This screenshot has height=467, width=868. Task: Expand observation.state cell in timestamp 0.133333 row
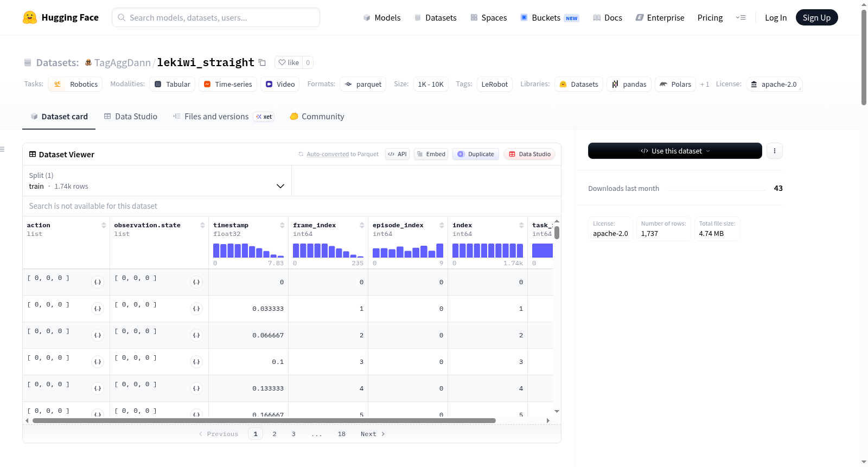(196, 388)
